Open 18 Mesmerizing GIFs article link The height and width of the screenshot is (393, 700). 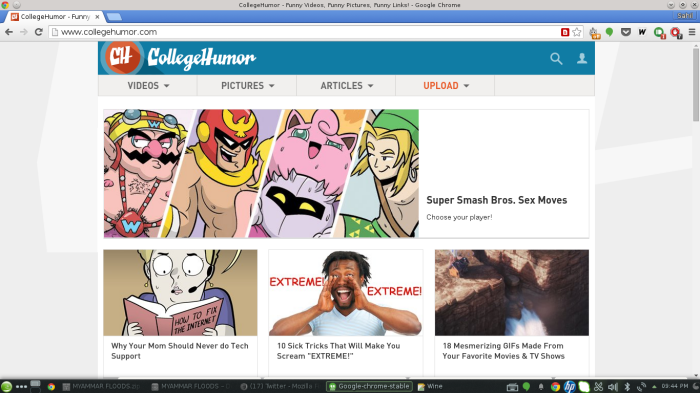pos(504,351)
